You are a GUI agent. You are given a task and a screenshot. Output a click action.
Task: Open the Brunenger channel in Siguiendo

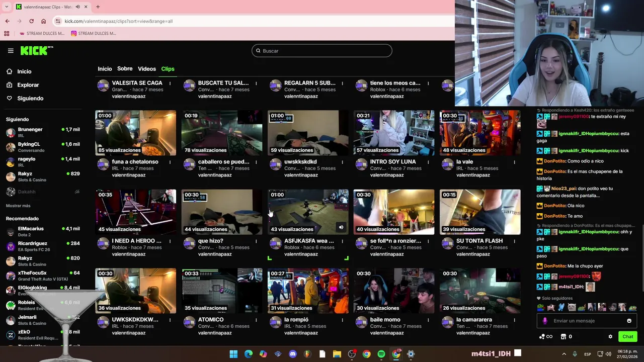pyautogui.click(x=43, y=132)
